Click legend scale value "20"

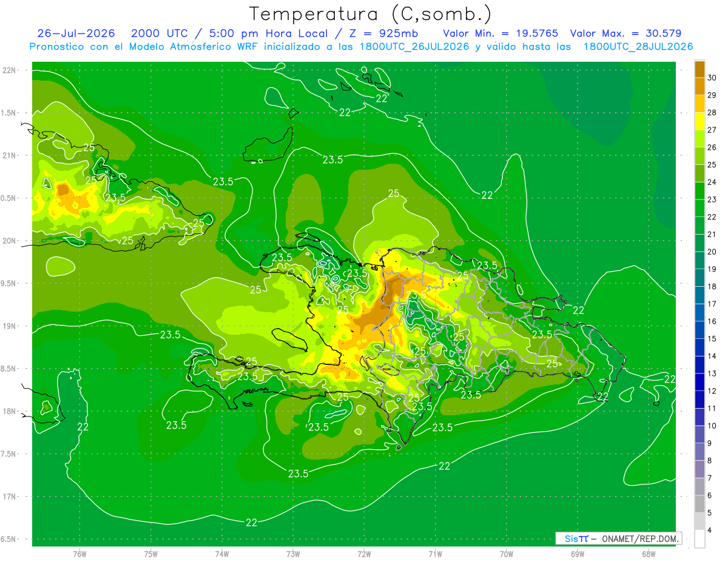[712, 252]
